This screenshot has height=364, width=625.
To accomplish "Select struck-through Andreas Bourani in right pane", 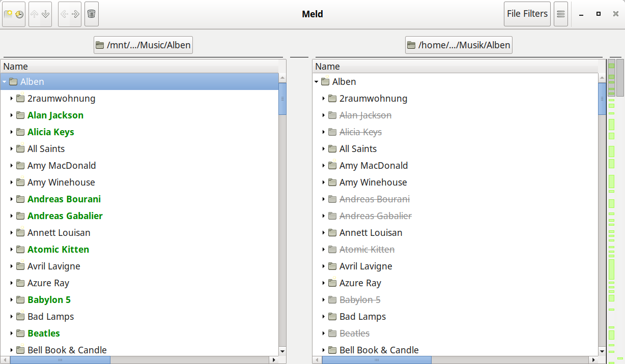I will coord(375,199).
